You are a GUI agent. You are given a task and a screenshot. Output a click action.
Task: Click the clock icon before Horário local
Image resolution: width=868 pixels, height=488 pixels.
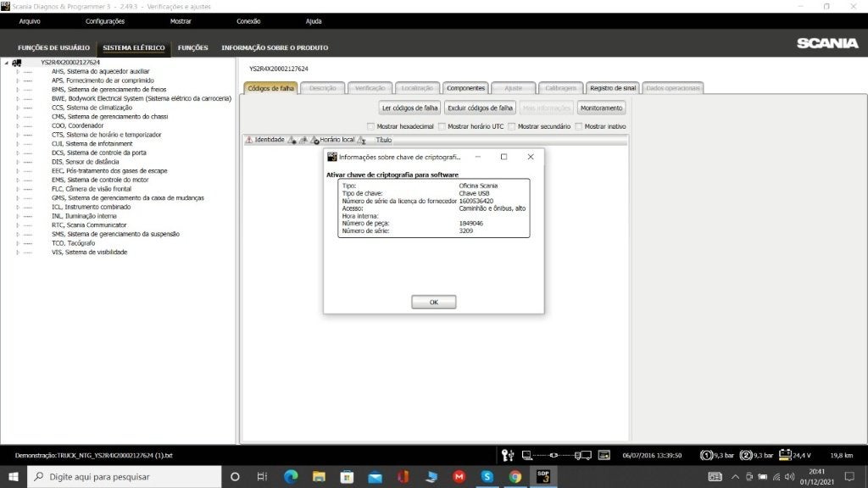point(314,140)
